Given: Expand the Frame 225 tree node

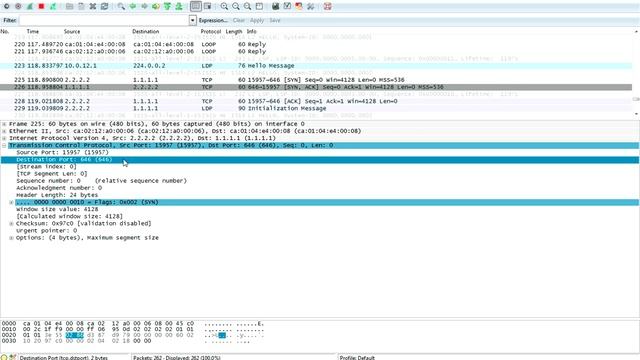Looking at the screenshot, I should [4, 124].
